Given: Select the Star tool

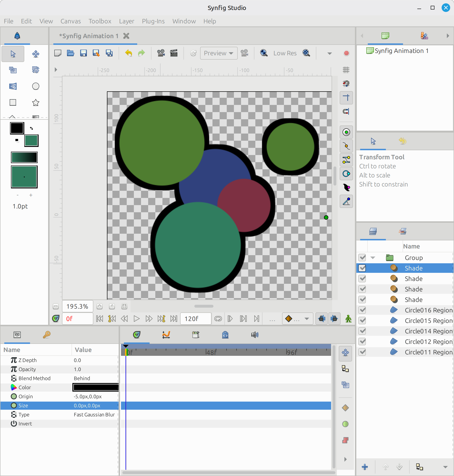Looking at the screenshot, I should coord(35,103).
